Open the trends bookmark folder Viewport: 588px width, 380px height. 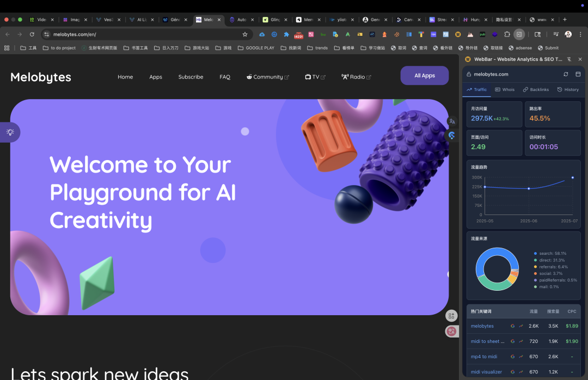click(x=317, y=48)
